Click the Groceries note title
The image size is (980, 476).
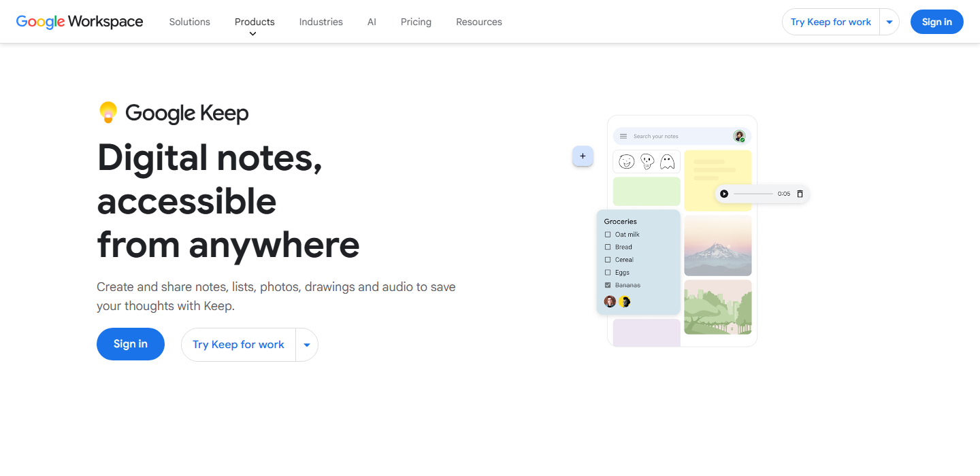621,222
